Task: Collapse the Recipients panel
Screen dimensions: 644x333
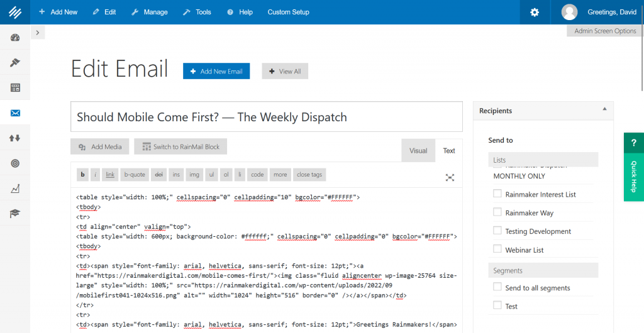Action: coord(604,109)
